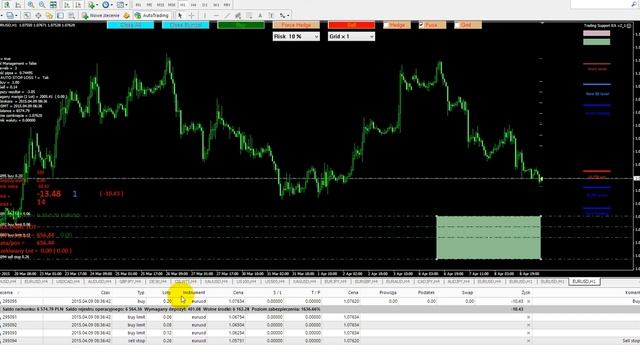The height and width of the screenshot is (360, 640).
Task: Click the Force Hedge button
Action: click(x=296, y=25)
